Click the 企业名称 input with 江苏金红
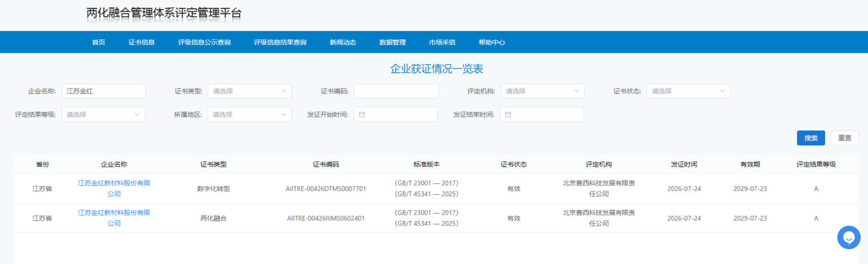 point(104,91)
